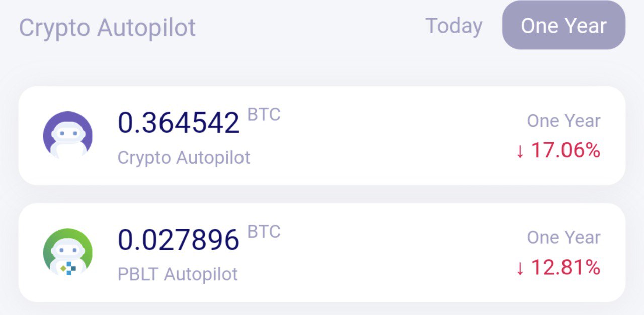Screen dimensions: 644x315
Task: Click the PBLT logo badge on green robot
Action: point(68,268)
